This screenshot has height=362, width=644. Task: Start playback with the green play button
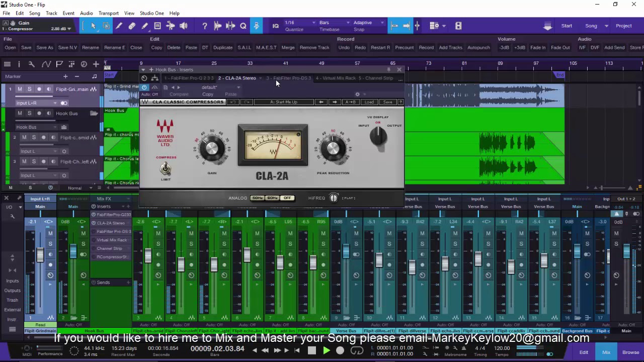[x=326, y=350]
